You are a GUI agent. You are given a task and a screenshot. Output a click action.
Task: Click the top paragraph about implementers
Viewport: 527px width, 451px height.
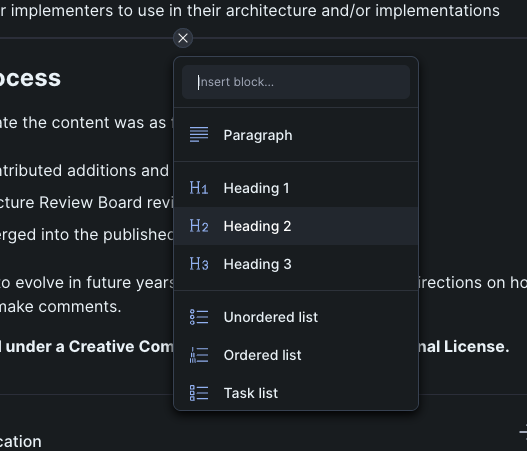point(250,10)
